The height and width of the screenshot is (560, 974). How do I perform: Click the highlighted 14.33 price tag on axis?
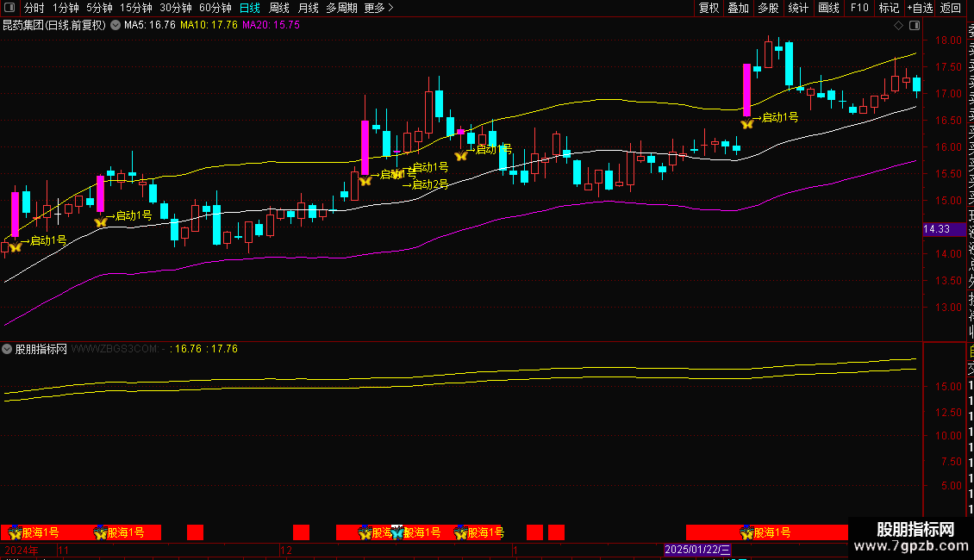tap(943, 229)
